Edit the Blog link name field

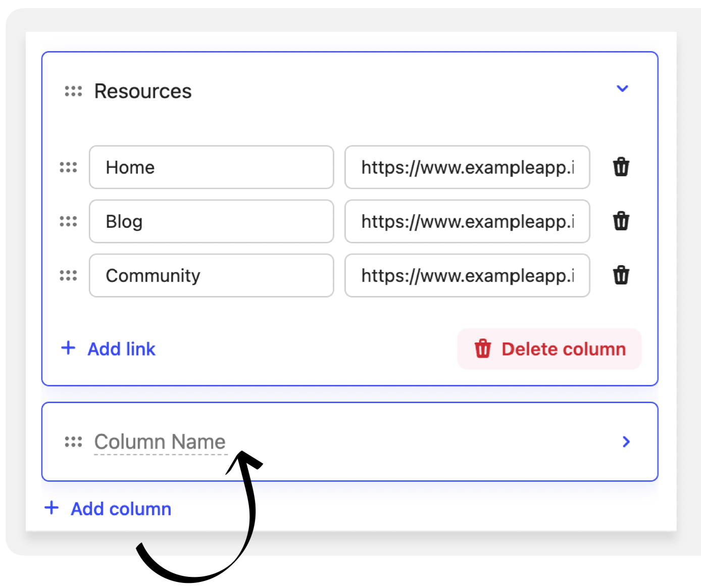pos(211,221)
